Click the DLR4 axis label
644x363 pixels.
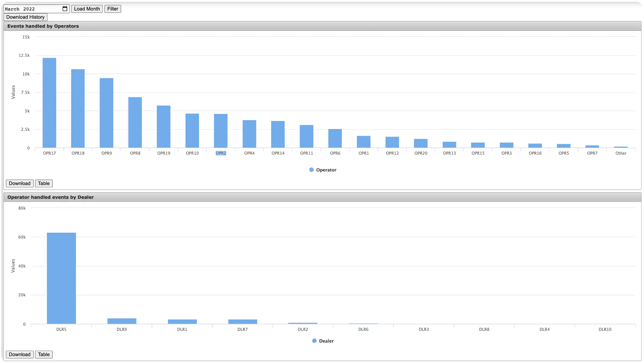[x=545, y=329]
